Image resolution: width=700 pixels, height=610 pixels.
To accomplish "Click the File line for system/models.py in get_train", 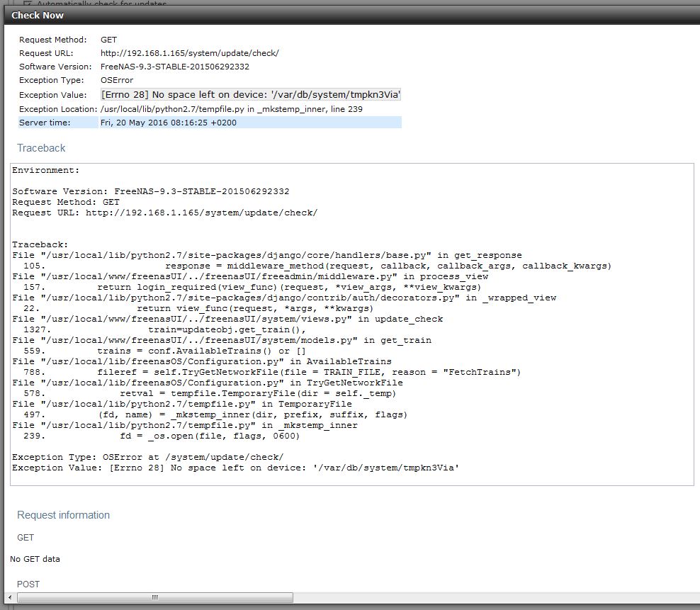I will tap(222, 340).
